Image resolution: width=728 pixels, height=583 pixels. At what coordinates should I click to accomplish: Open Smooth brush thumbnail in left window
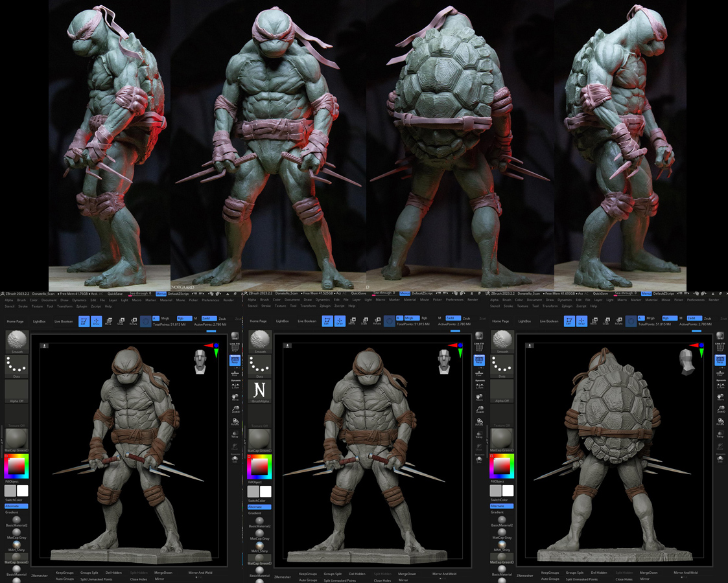coord(17,341)
